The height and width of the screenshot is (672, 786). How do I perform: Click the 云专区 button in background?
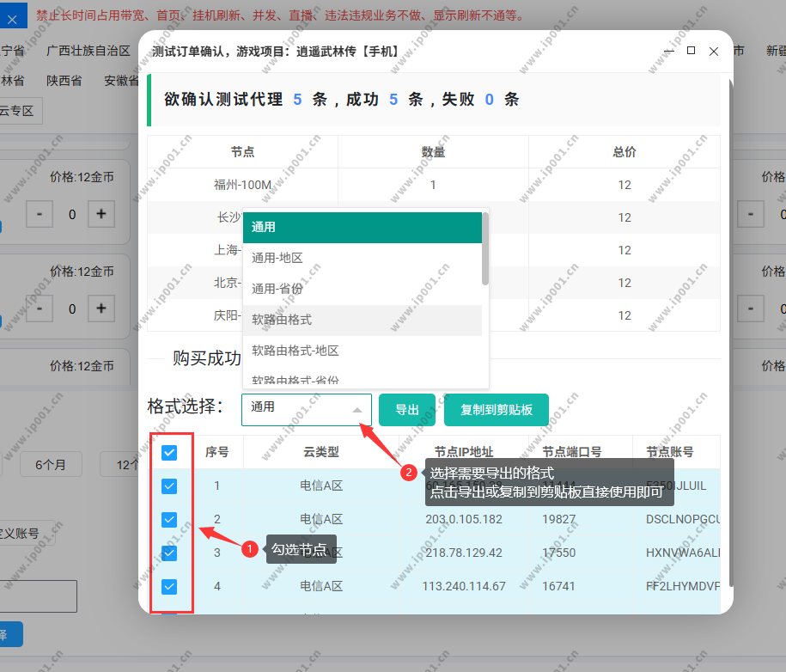19,111
